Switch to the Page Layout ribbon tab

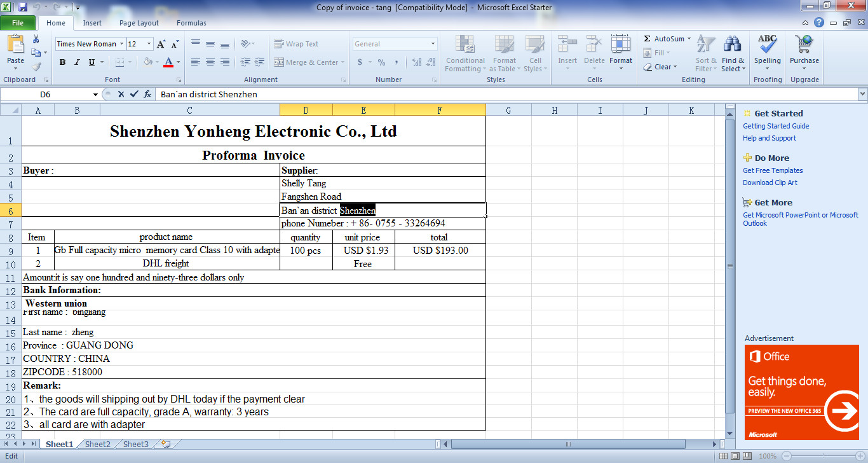pos(139,23)
